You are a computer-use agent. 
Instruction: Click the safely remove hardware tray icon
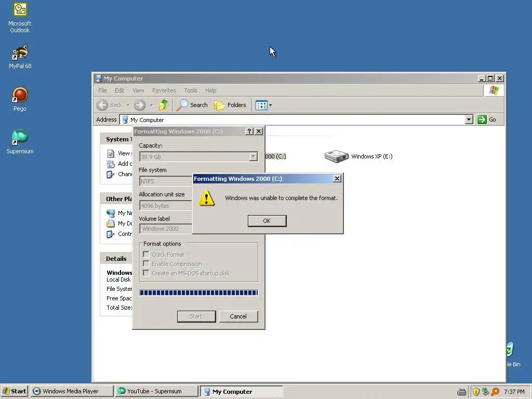point(486,392)
